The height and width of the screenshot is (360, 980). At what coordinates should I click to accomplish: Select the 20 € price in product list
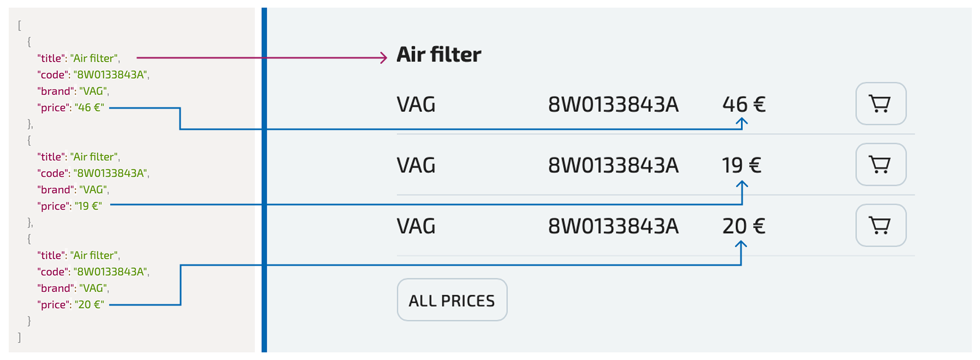(x=744, y=226)
